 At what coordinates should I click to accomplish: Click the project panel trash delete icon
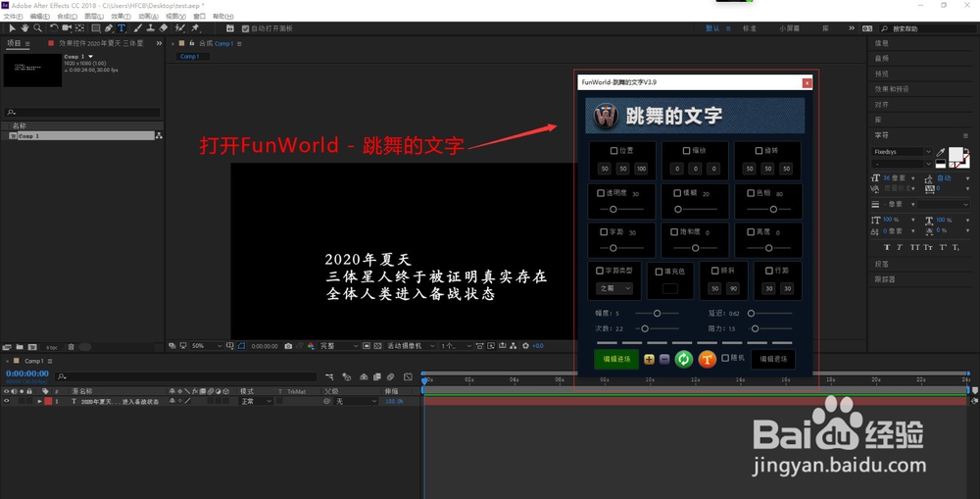[72, 347]
